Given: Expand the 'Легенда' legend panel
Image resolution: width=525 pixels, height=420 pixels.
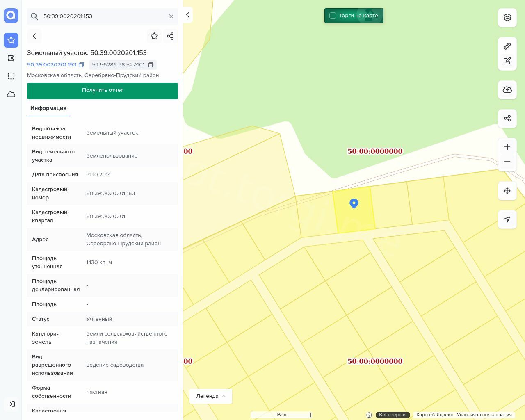Looking at the screenshot, I should pos(211,396).
